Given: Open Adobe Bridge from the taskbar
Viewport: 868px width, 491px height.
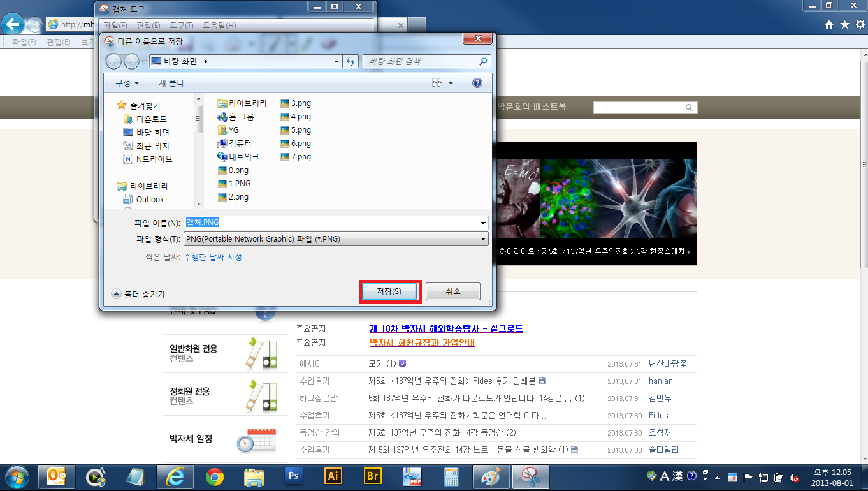Looking at the screenshot, I should [x=372, y=476].
